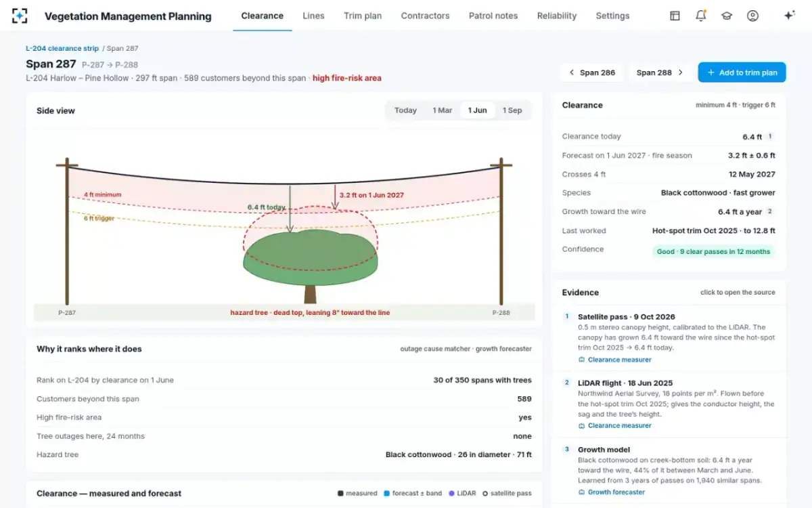
Task: Click the Growth forecaster icon
Action: point(581,492)
